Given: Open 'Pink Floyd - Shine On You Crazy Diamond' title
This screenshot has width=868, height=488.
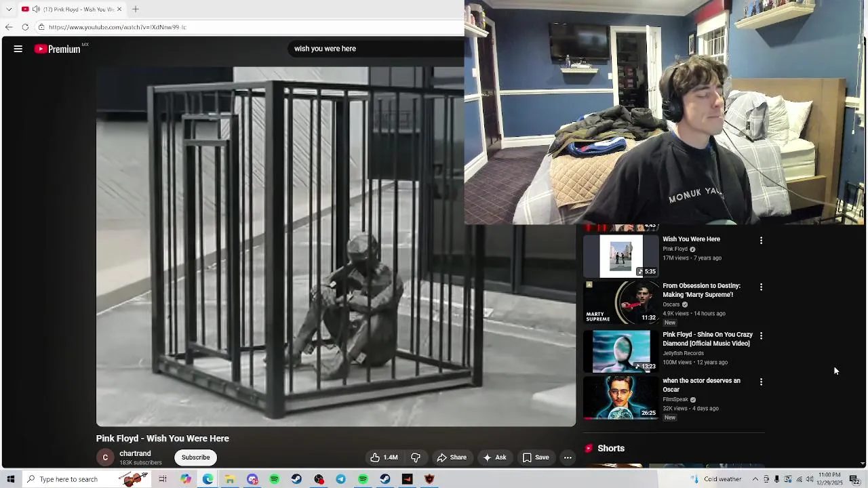Looking at the screenshot, I should pyautogui.click(x=707, y=339).
